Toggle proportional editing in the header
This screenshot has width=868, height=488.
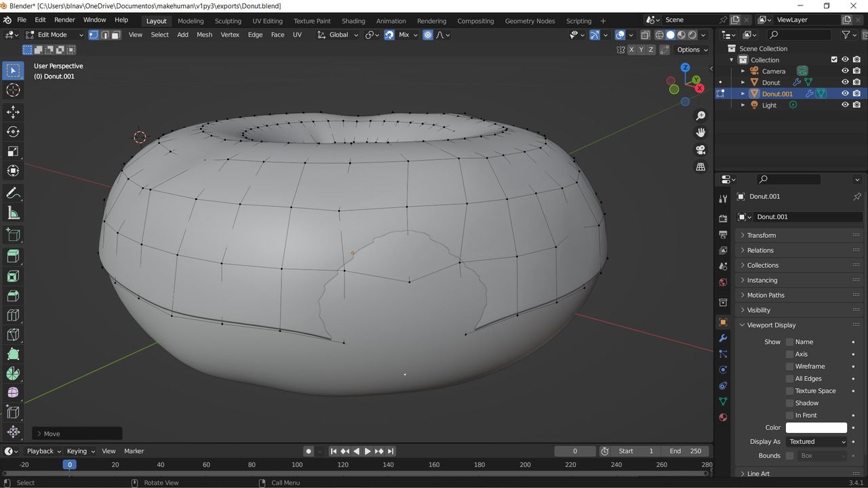coord(428,35)
